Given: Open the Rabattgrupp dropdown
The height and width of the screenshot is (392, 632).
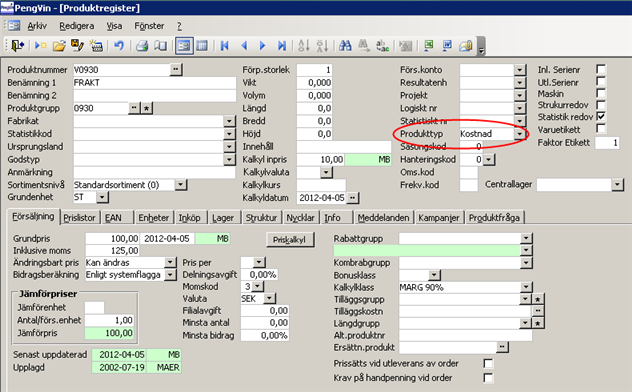Looking at the screenshot, I should pos(526,238).
